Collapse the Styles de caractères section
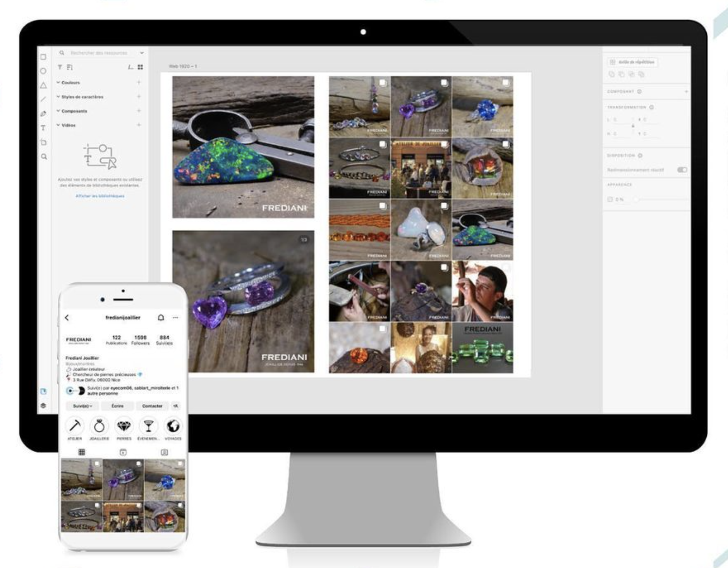Viewport: 728px width, 568px height. pyautogui.click(x=58, y=97)
